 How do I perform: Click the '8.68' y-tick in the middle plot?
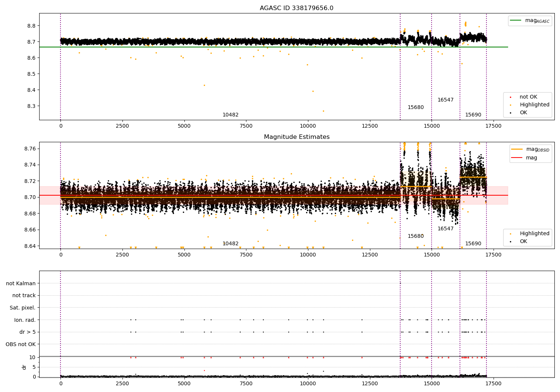(x=30, y=214)
